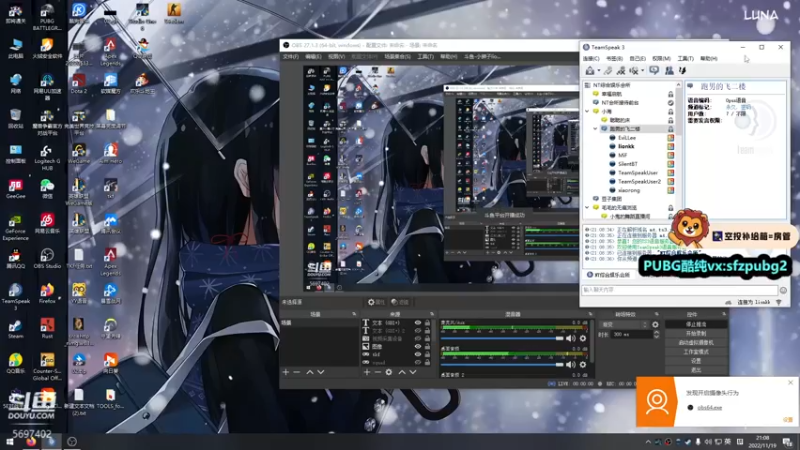Open 工具(T) menu in TeamSpeak

coord(685,59)
